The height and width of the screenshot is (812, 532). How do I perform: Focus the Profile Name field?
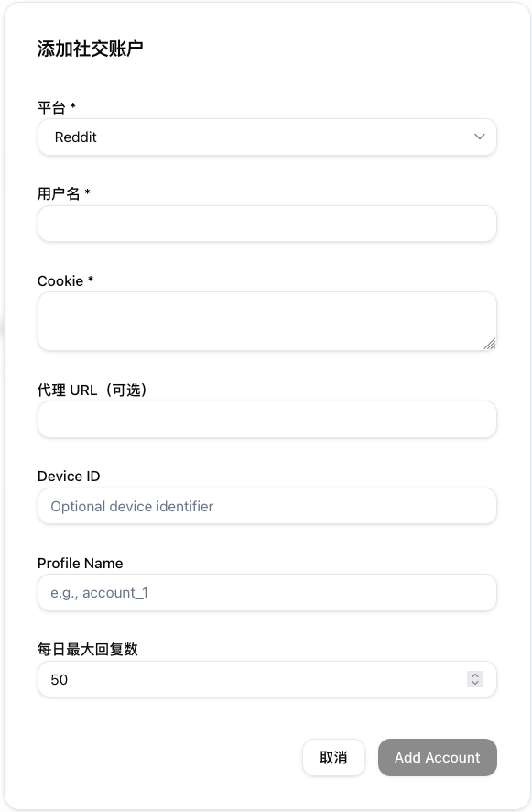tap(266, 592)
